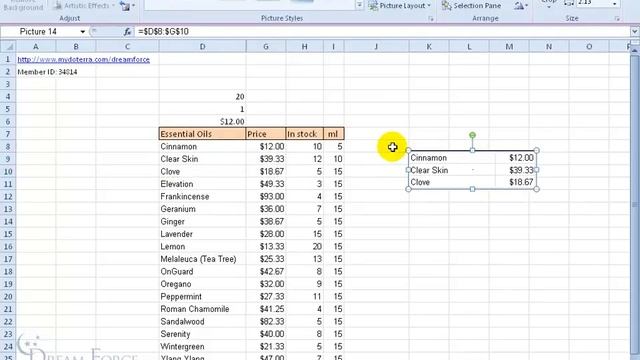The height and width of the screenshot is (360, 640).
Task: Open the picture height value dropdown
Action: 614,4
